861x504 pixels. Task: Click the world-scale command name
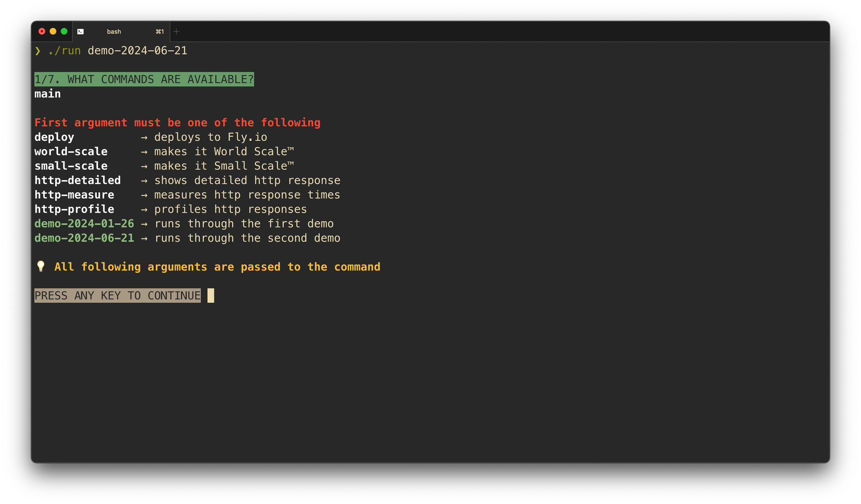pos(71,152)
